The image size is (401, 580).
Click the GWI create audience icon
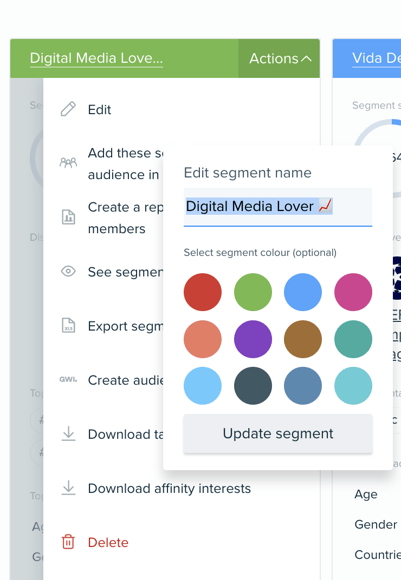(68, 380)
